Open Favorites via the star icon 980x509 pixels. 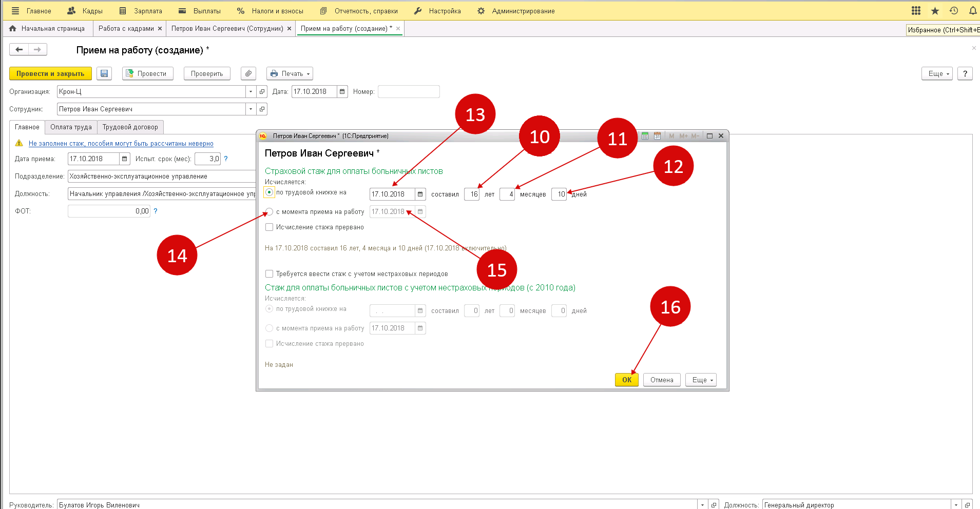(935, 11)
